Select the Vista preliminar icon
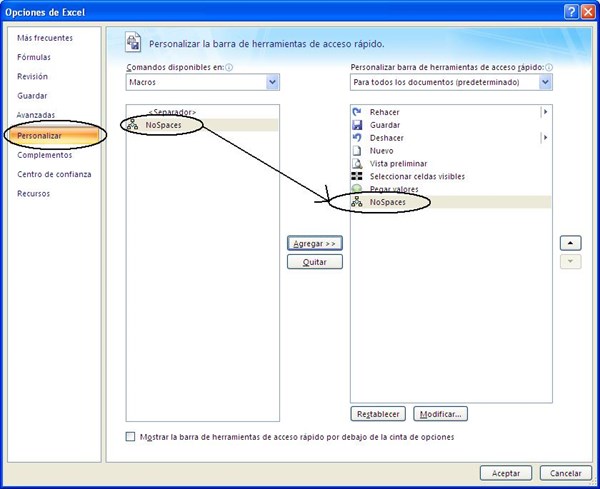Viewport: 600px width, 489px height. point(357,163)
